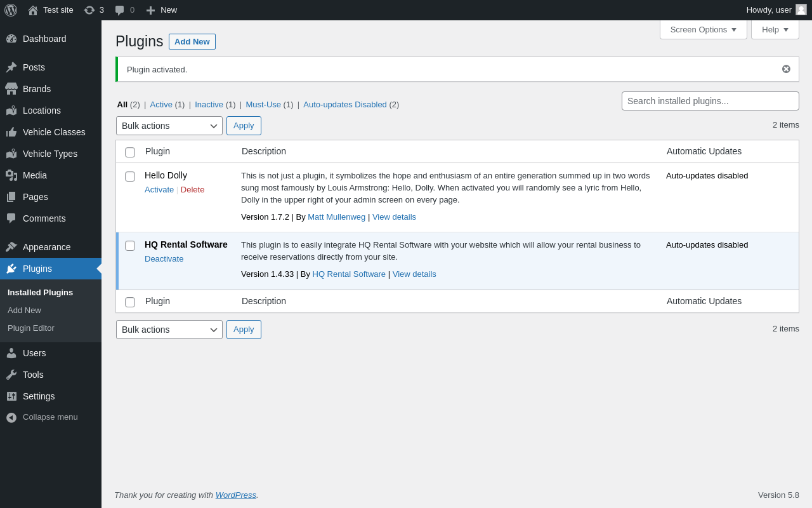Open the bottom Bulk actions dropdown
The height and width of the screenshot is (508, 812).
pos(169,330)
